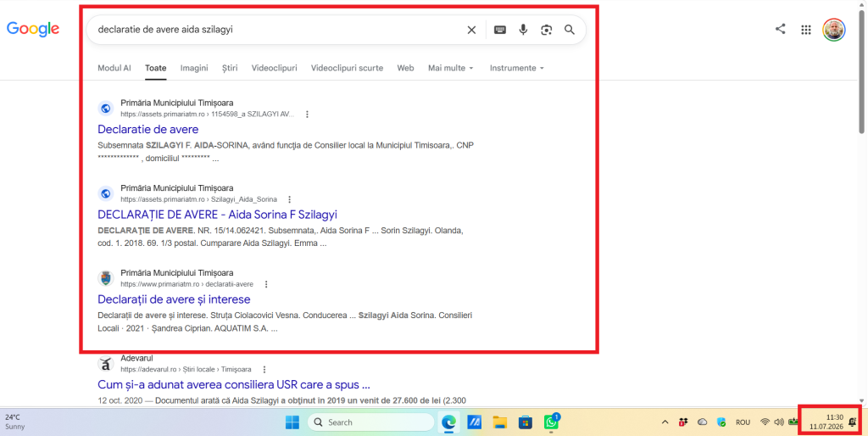
Task: Expand the Instrumente tools dropdown
Action: [x=517, y=68]
